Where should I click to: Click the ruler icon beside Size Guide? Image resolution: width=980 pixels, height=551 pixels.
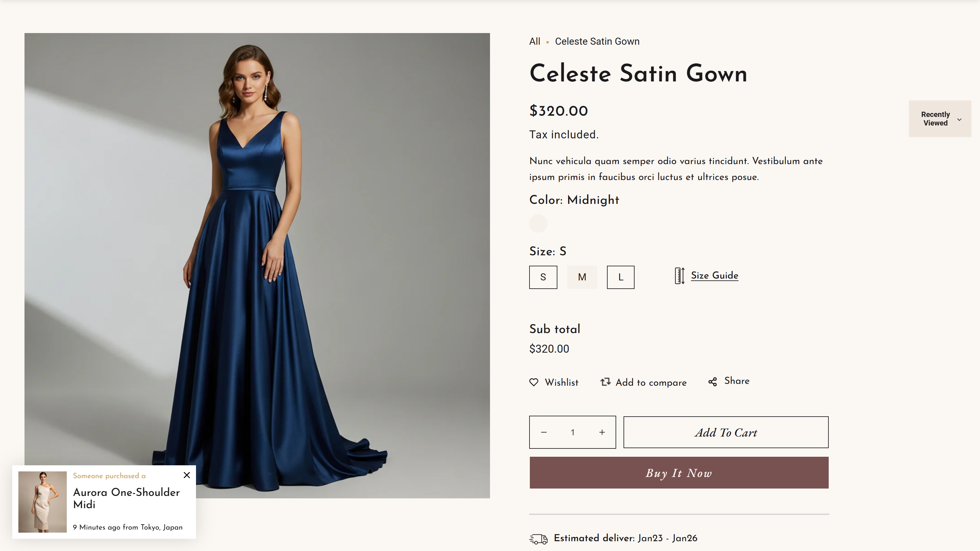(680, 275)
